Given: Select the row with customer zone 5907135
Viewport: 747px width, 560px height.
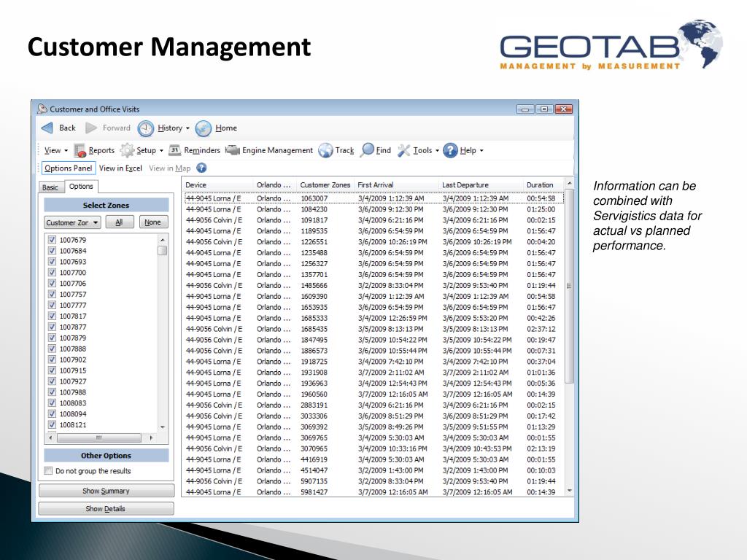Looking at the screenshot, I should [374, 481].
